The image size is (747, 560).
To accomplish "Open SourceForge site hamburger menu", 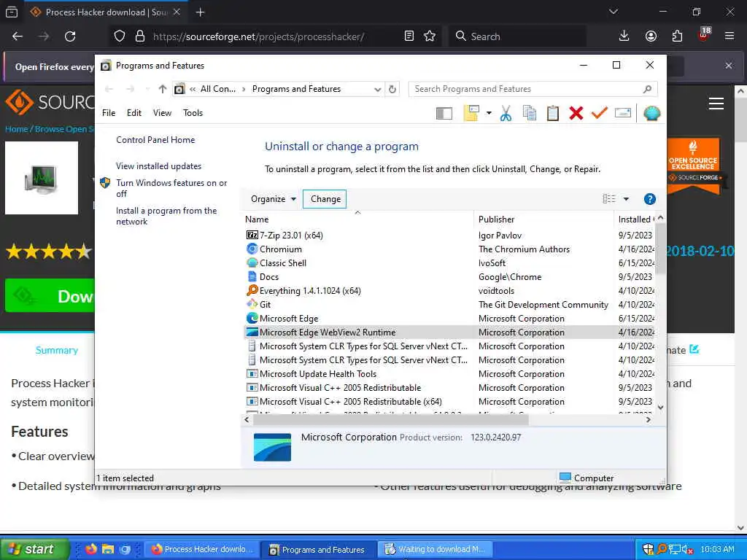I will click(716, 104).
